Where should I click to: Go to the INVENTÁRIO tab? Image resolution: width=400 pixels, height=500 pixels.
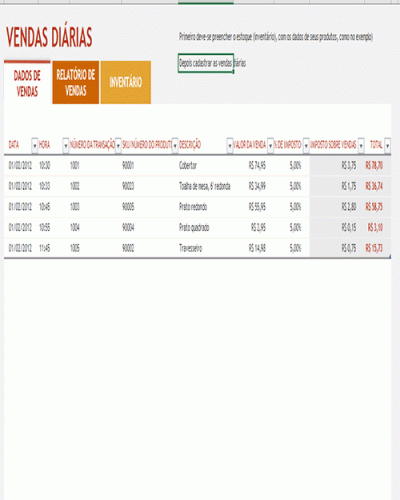126,83
